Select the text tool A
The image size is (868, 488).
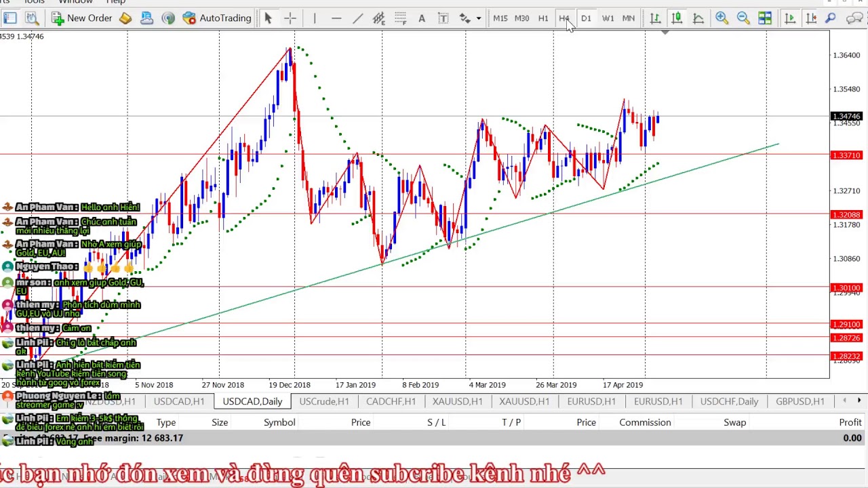(x=422, y=18)
